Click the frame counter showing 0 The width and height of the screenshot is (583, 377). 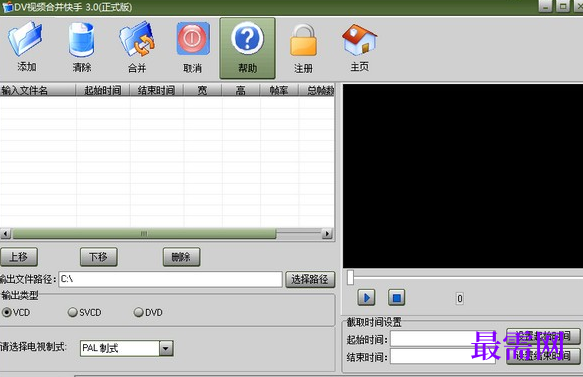[460, 299]
